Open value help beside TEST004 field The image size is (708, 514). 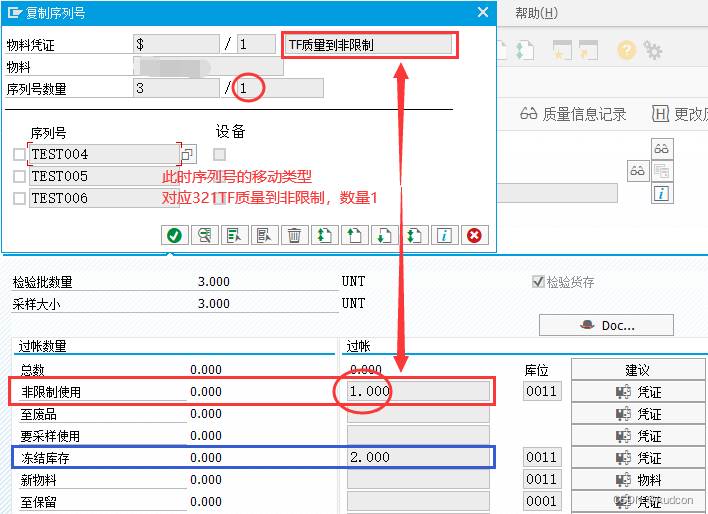[187, 155]
